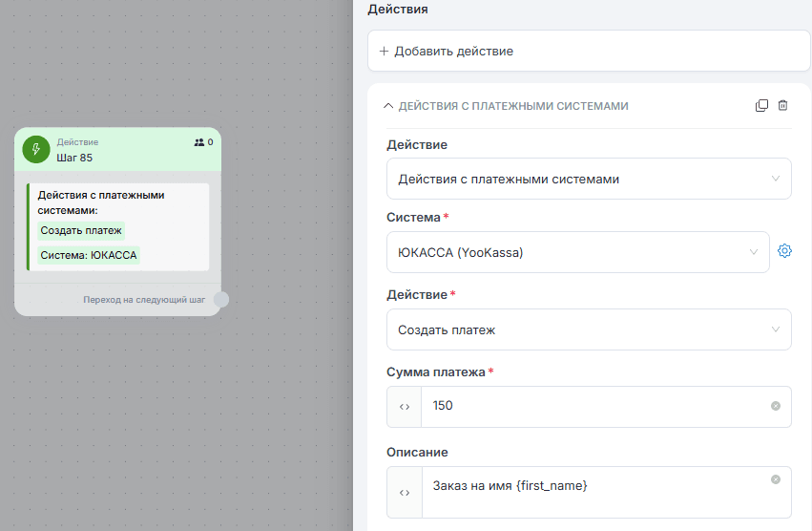Click the green lightning icon on Шаг 85
This screenshot has height=531, width=812.
[35, 149]
